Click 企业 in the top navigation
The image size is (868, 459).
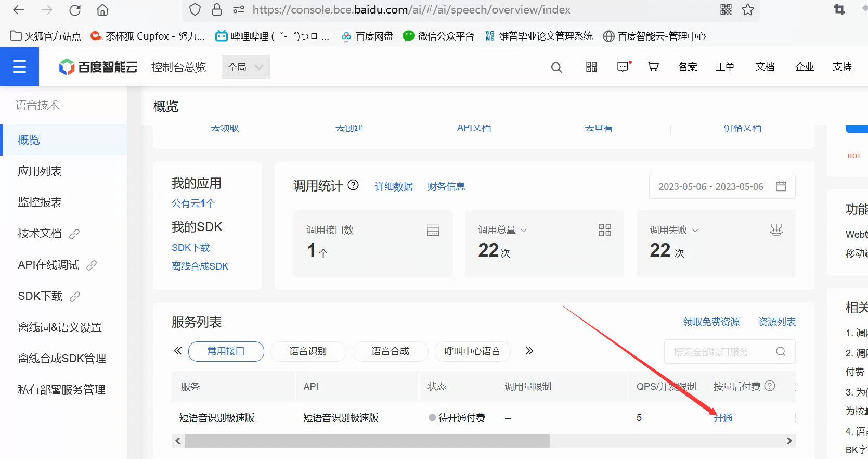pos(805,67)
